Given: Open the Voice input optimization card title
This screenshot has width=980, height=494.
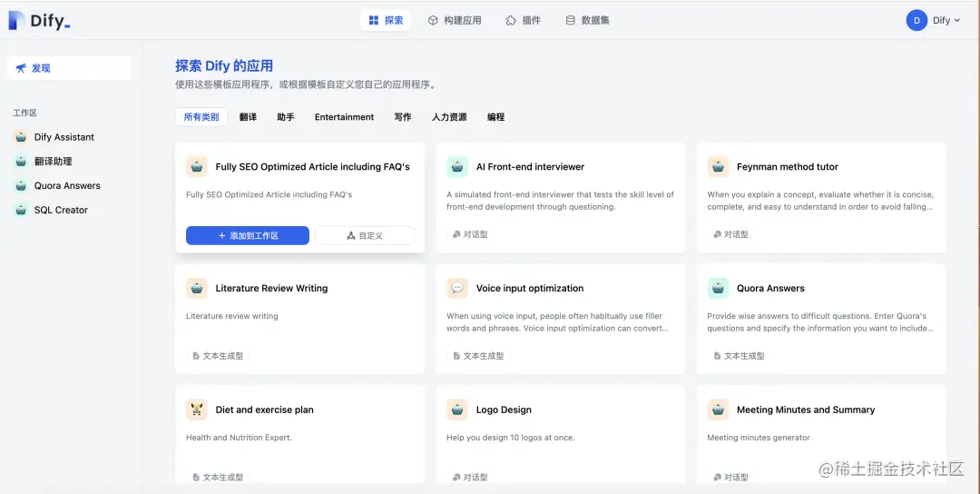Looking at the screenshot, I should 530,288.
